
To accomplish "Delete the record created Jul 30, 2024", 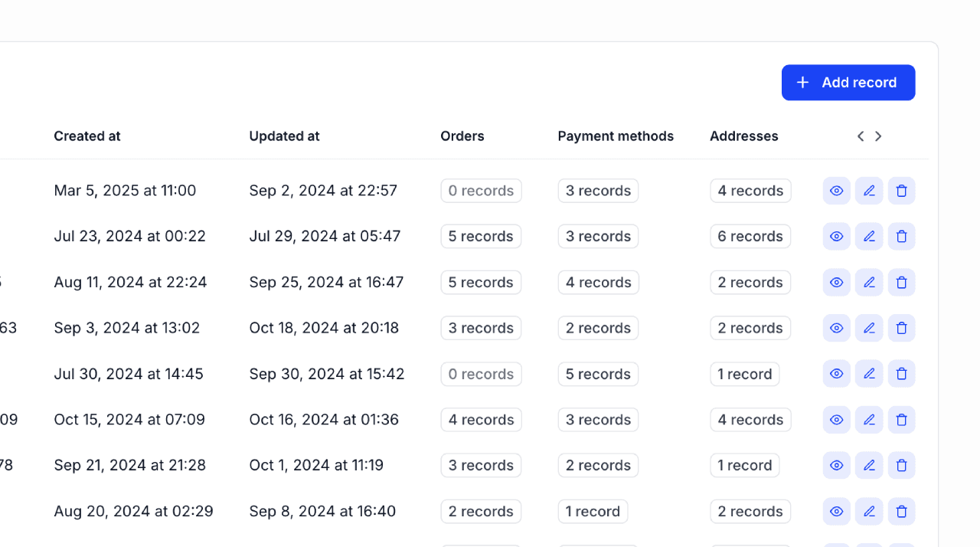I will (901, 374).
